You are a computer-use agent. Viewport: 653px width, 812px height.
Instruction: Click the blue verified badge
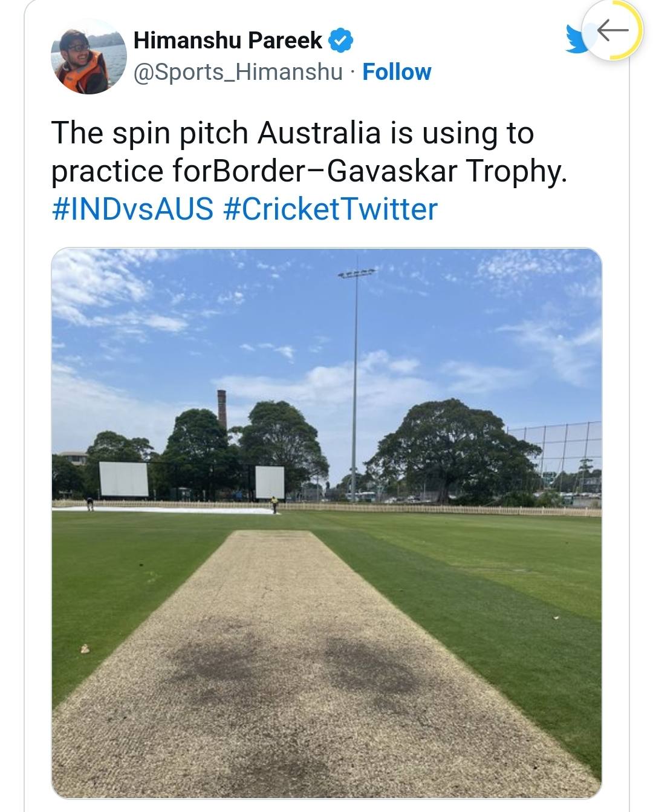tap(340, 40)
